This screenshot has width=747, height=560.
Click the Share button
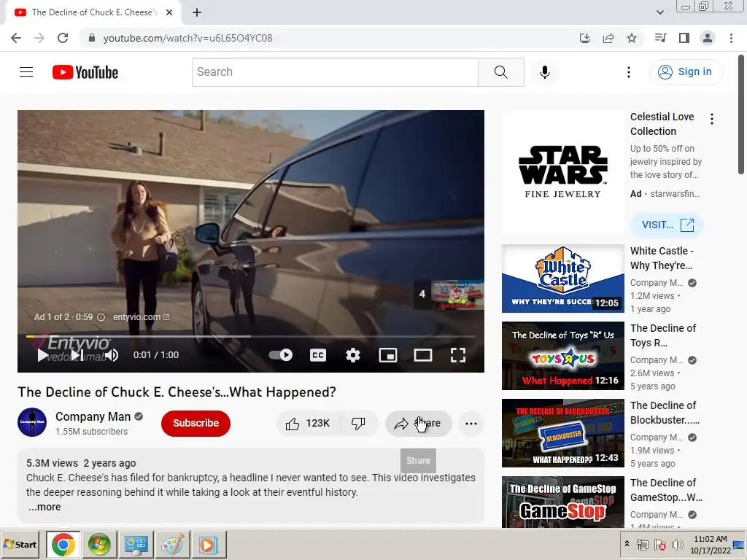[x=418, y=424]
